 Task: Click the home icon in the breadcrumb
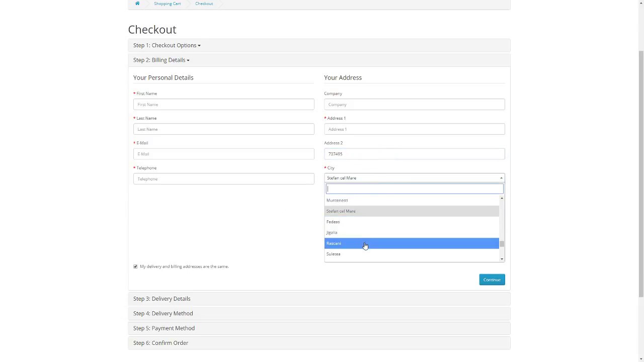pos(137,4)
